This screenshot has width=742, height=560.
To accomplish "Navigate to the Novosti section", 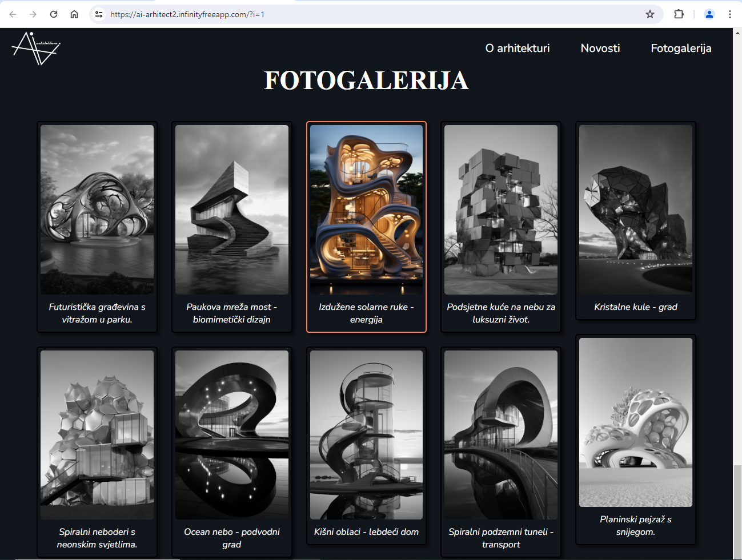I will point(600,49).
